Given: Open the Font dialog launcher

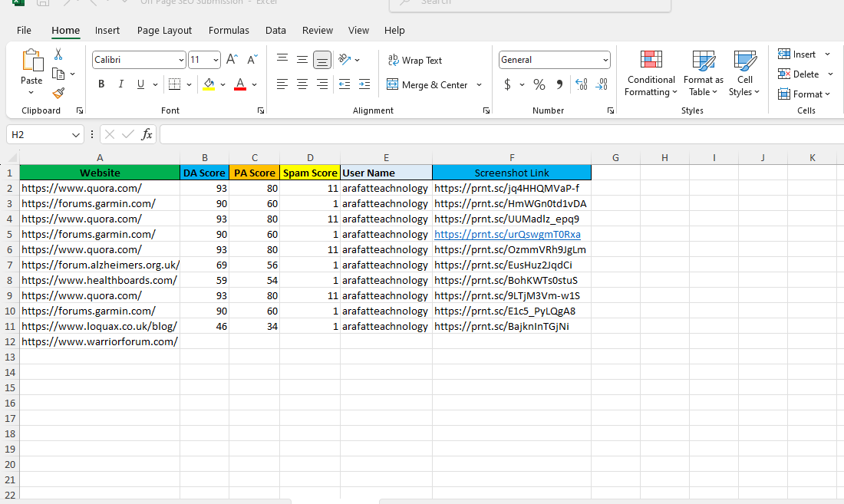Looking at the screenshot, I should tap(261, 110).
